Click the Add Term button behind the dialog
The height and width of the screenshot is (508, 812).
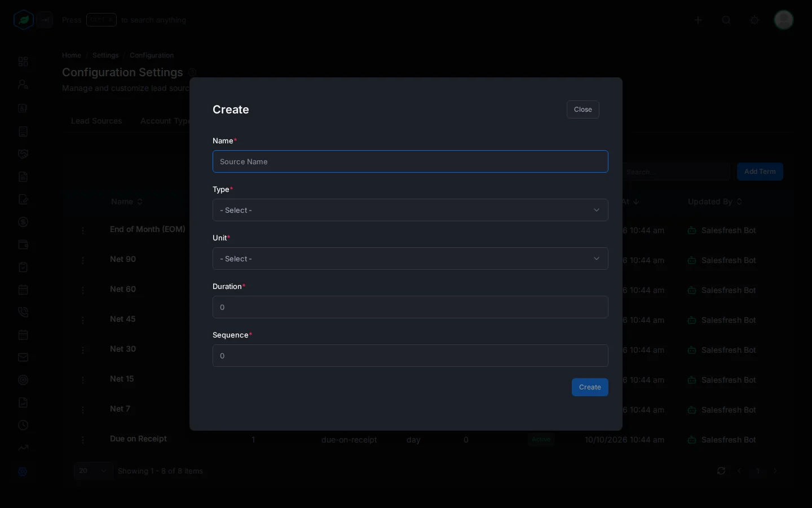click(760, 172)
